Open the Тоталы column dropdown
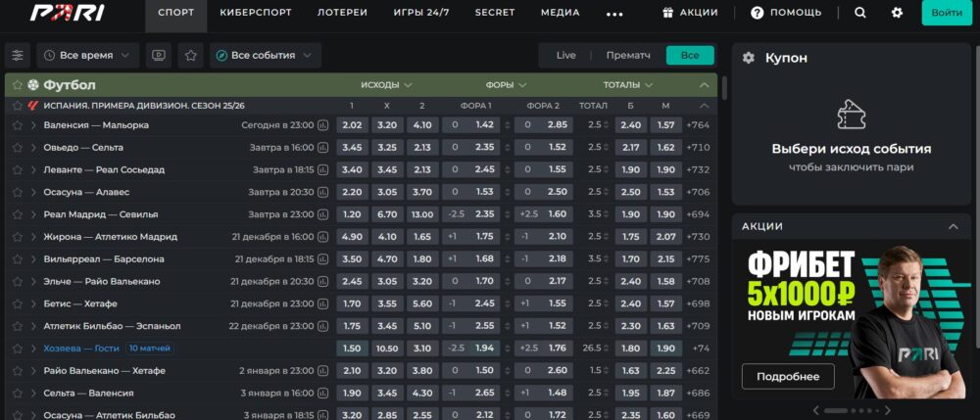Viewport: 980px width, 420px height. (628, 85)
